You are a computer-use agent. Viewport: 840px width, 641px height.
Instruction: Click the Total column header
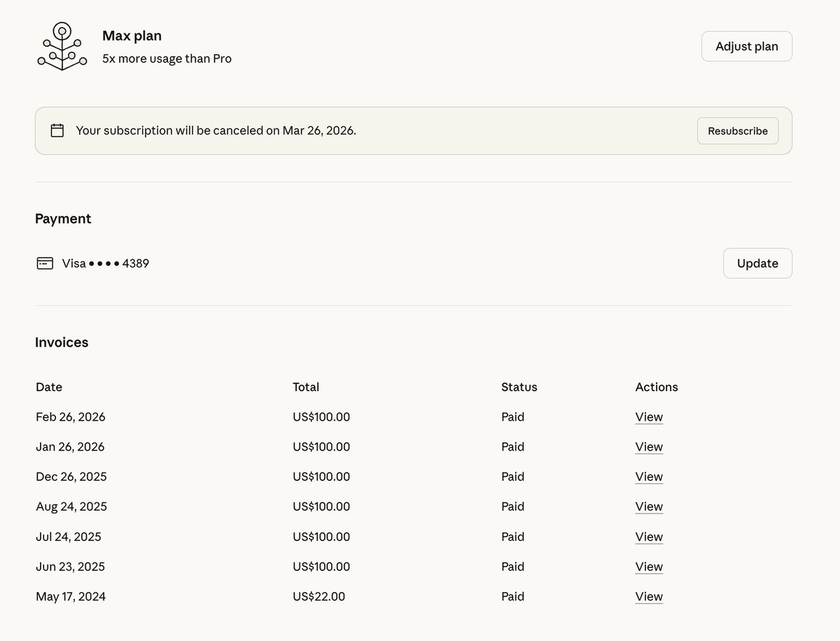[306, 387]
